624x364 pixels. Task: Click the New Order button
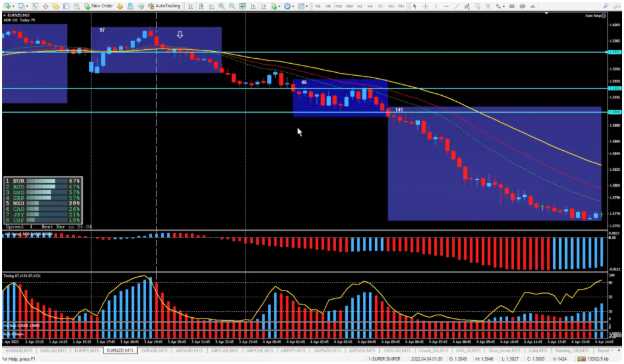98,6
